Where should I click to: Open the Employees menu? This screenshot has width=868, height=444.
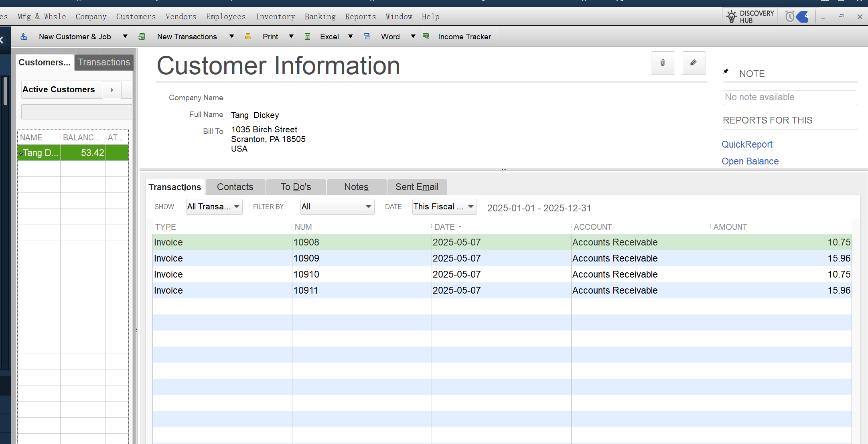[226, 16]
